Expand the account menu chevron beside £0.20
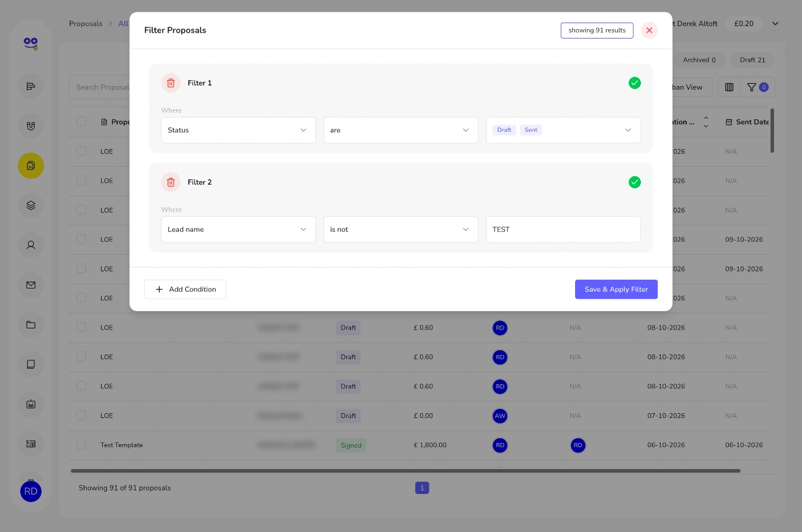 tap(775, 24)
